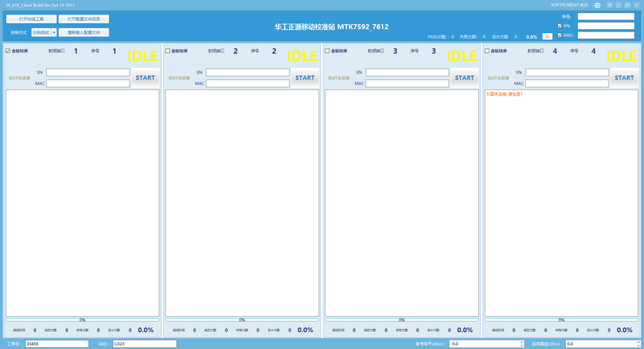Click START for port 2
The width and height of the screenshot is (644, 349).
(305, 77)
